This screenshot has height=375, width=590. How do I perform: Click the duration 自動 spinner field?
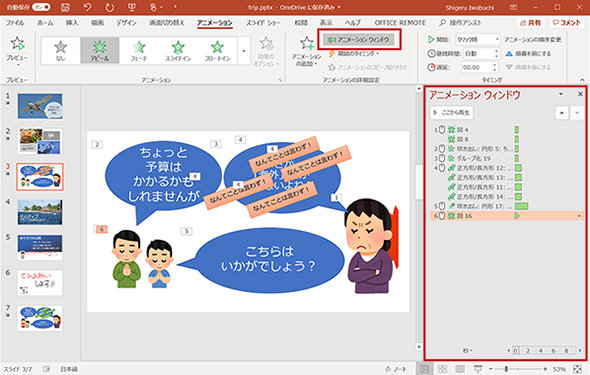(x=481, y=54)
